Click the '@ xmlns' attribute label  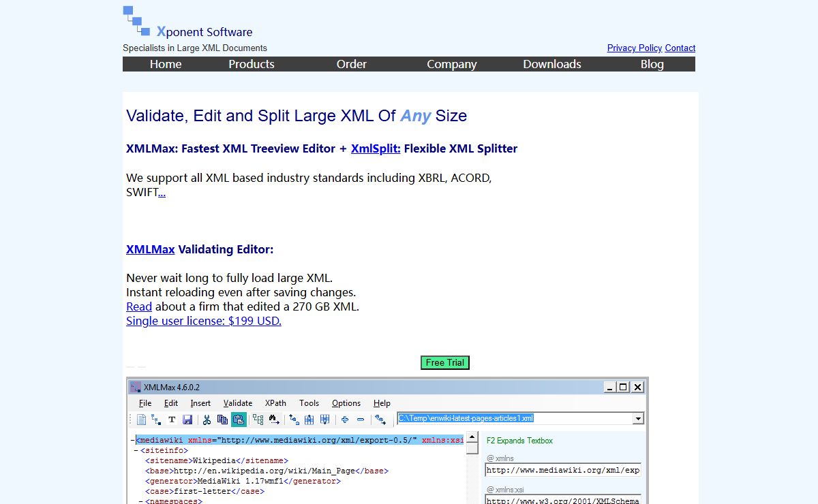click(500, 458)
